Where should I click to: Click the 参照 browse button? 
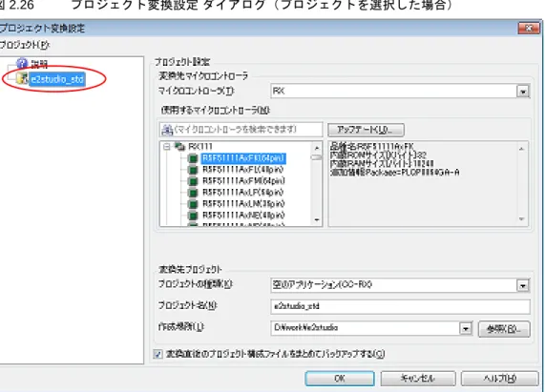pos(504,329)
